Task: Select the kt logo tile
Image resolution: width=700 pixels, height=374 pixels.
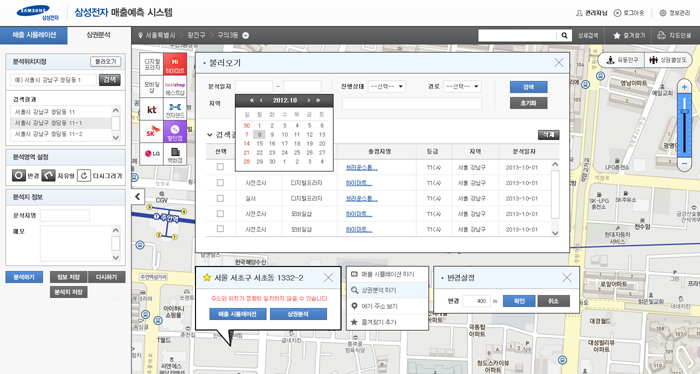Action: [152, 110]
